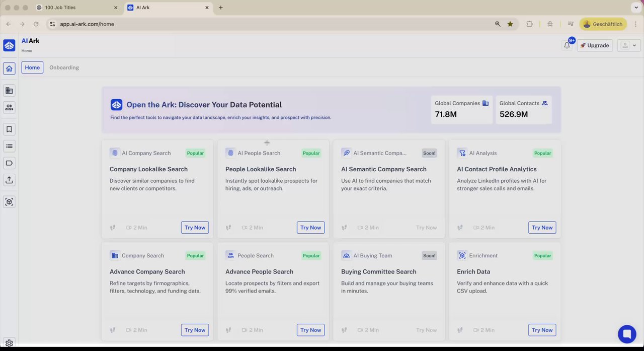
Task: Click the Global Contacts people icon
Action: 544,103
